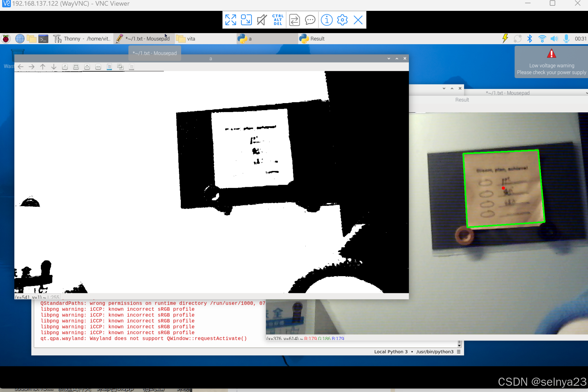Image resolution: width=588 pixels, height=392 pixels.
Task: Pan image up in window 'a' toolbar
Action: pos(43,67)
